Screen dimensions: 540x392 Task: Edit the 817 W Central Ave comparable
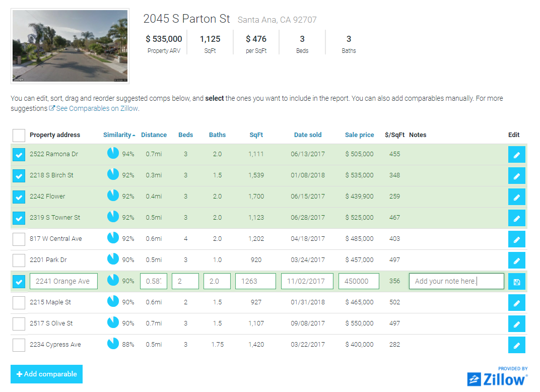(x=516, y=239)
